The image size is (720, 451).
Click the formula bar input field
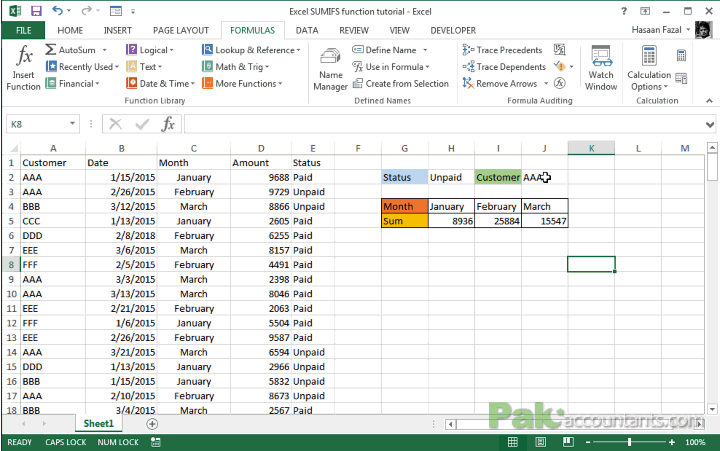point(443,124)
